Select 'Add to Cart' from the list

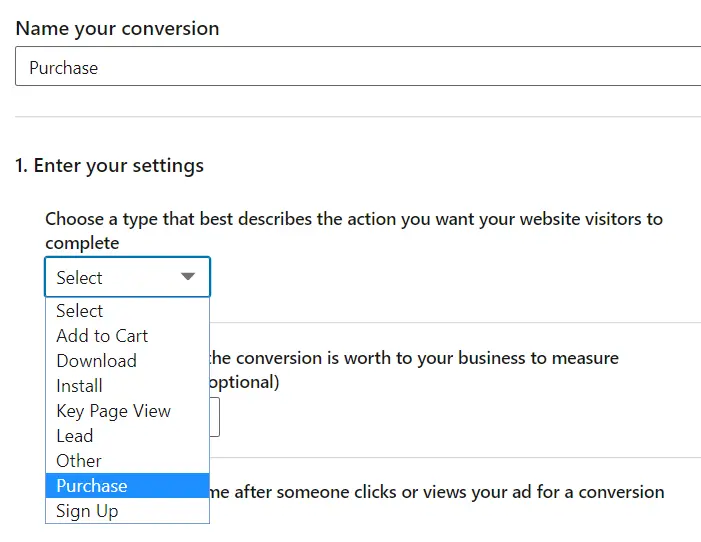[x=102, y=336]
